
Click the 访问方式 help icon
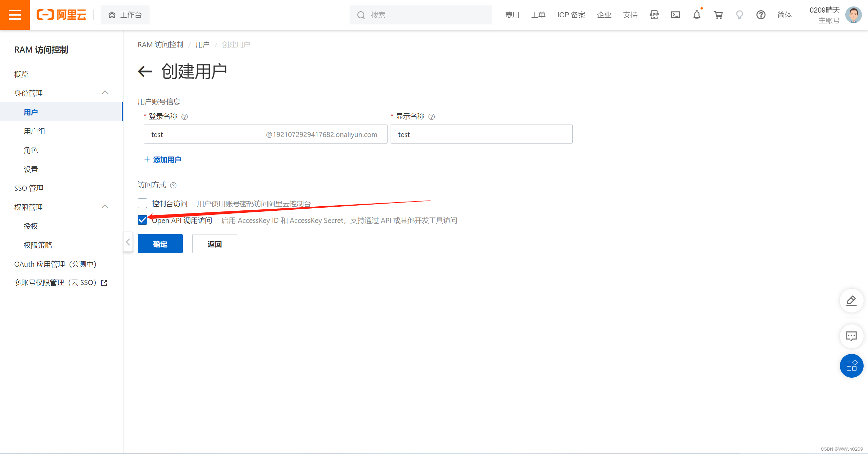click(173, 185)
